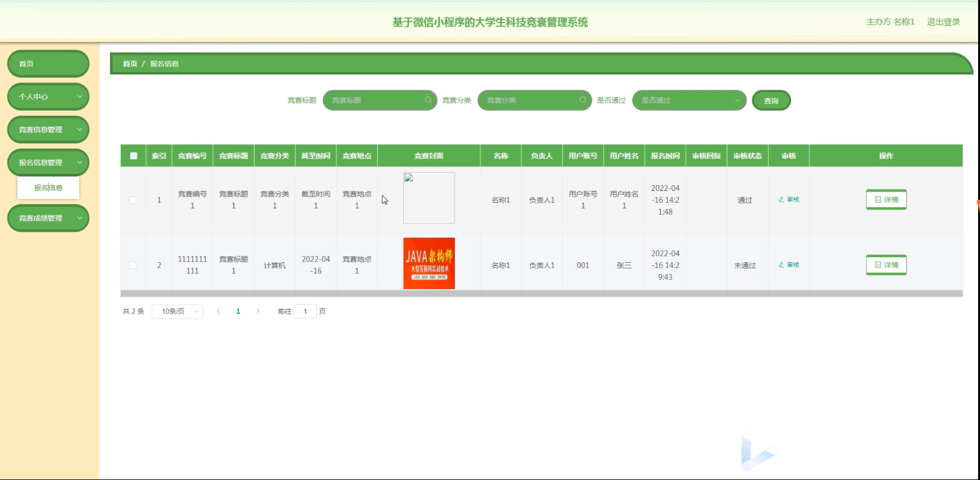Go to previous page arrow in pagination
This screenshot has height=480, width=980.
click(x=218, y=311)
